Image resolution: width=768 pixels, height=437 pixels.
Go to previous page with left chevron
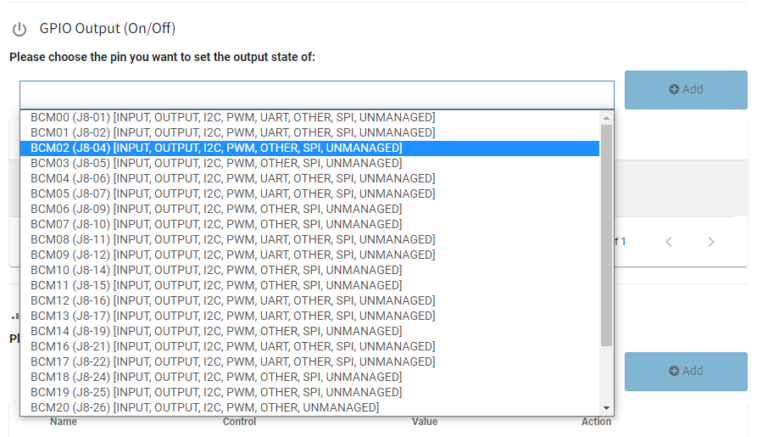coord(669,242)
